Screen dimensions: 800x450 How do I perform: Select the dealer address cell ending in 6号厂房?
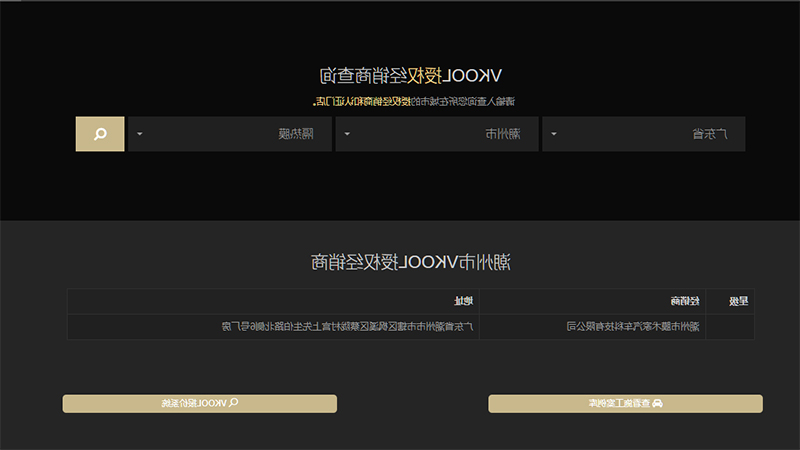tap(273, 327)
